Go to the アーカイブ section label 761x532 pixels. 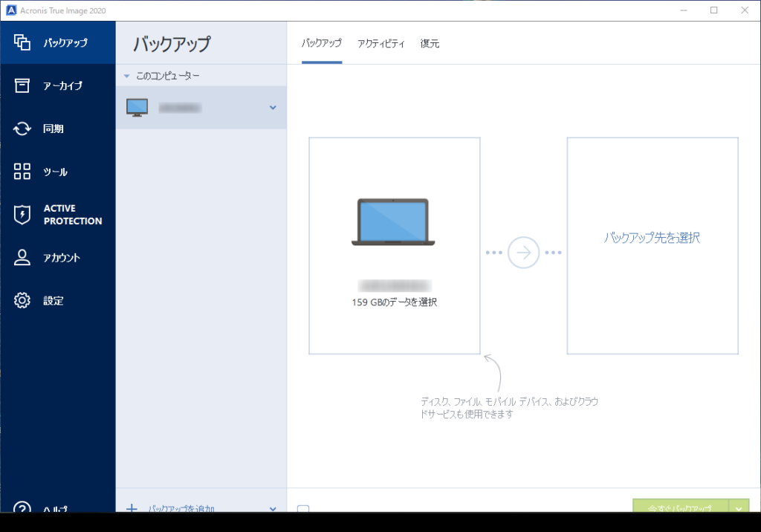point(62,86)
